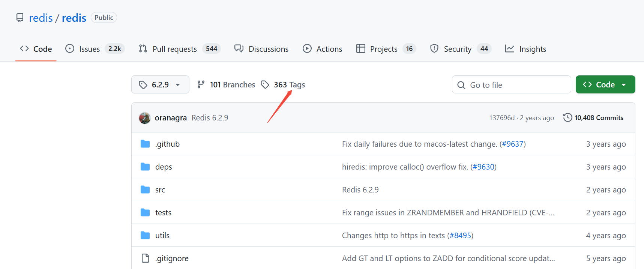The height and width of the screenshot is (269, 644).
Task: View the 101 Branches link
Action: (226, 85)
